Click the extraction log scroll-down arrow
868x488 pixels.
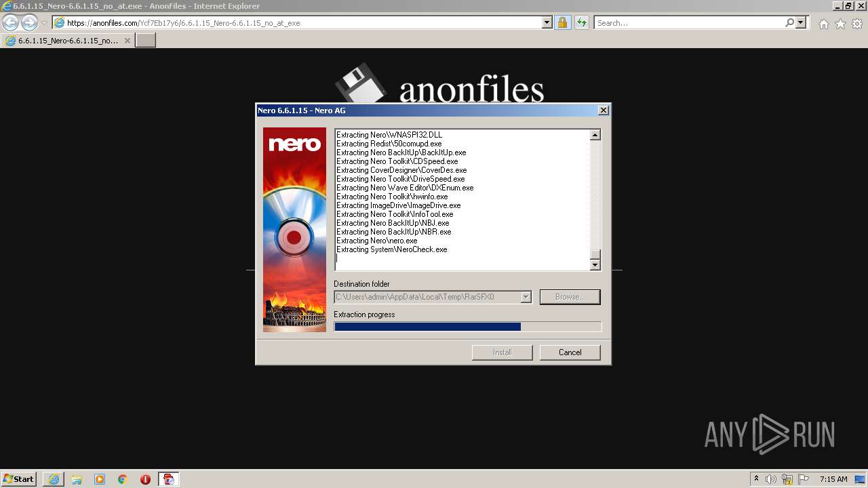click(x=595, y=265)
